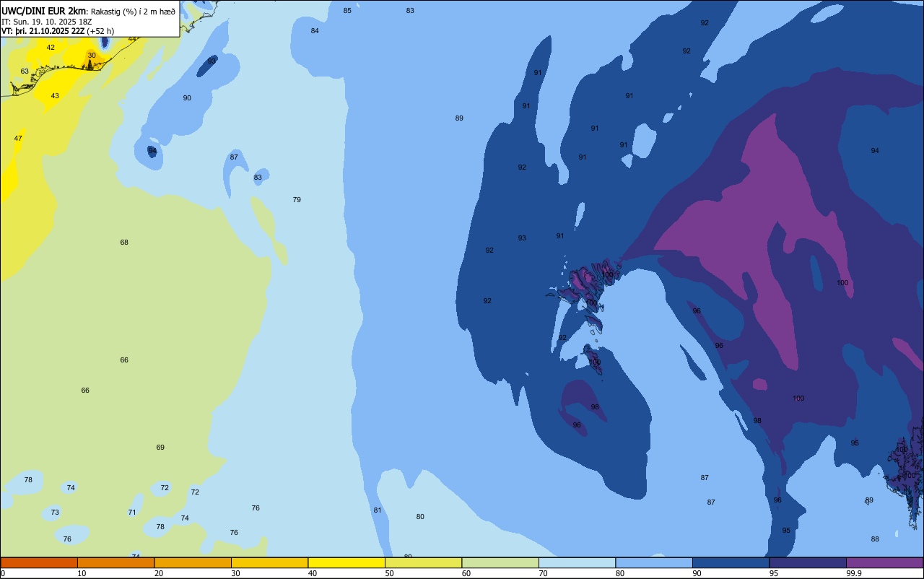Image resolution: width=924 pixels, height=579 pixels.
Task: Click the 0–10 dark orange legend swatch
Action: click(39, 562)
